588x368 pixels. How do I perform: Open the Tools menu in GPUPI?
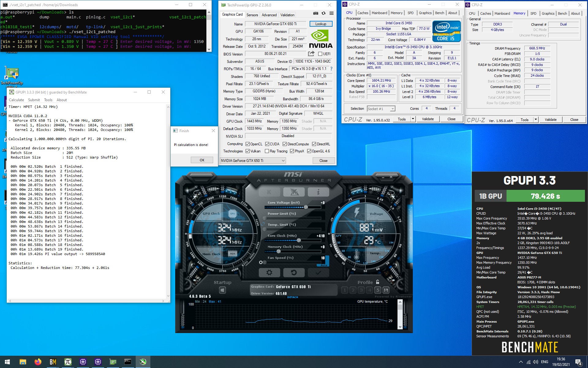coord(48,100)
